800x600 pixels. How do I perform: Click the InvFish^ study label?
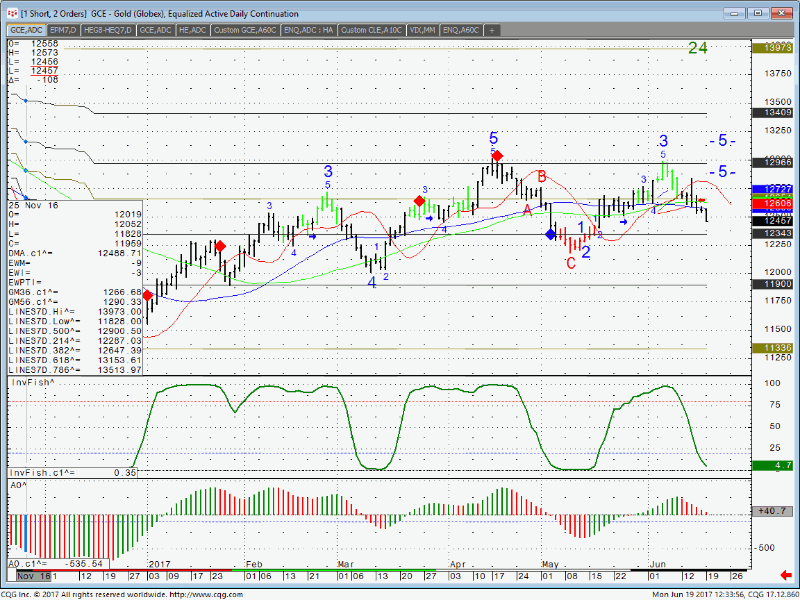33,382
